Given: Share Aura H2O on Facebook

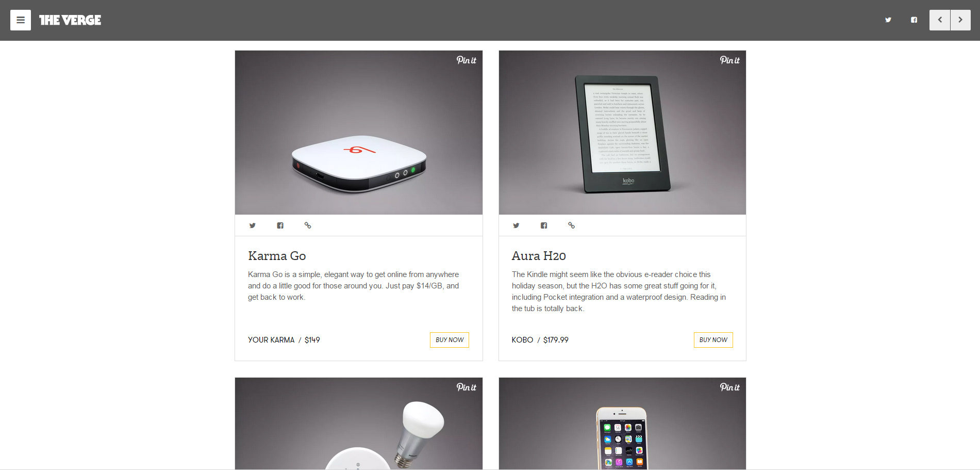Looking at the screenshot, I should (544, 225).
